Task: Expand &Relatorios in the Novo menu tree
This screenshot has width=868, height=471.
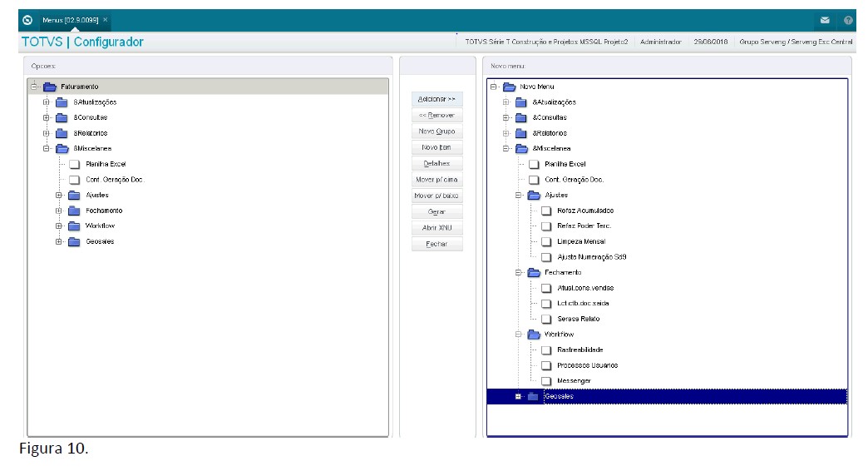Action: (506, 133)
